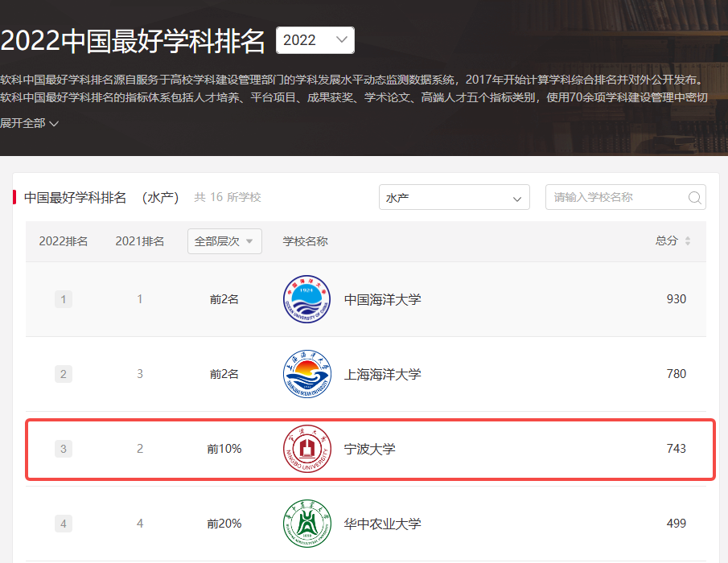The height and width of the screenshot is (563, 728).
Task: Open 华中农业大学 school link
Action: (383, 524)
